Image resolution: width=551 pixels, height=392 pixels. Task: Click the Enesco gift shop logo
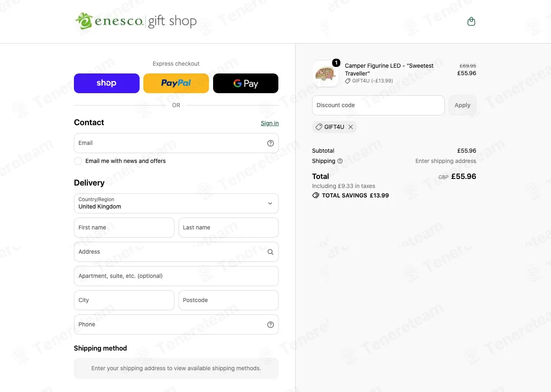(x=136, y=21)
